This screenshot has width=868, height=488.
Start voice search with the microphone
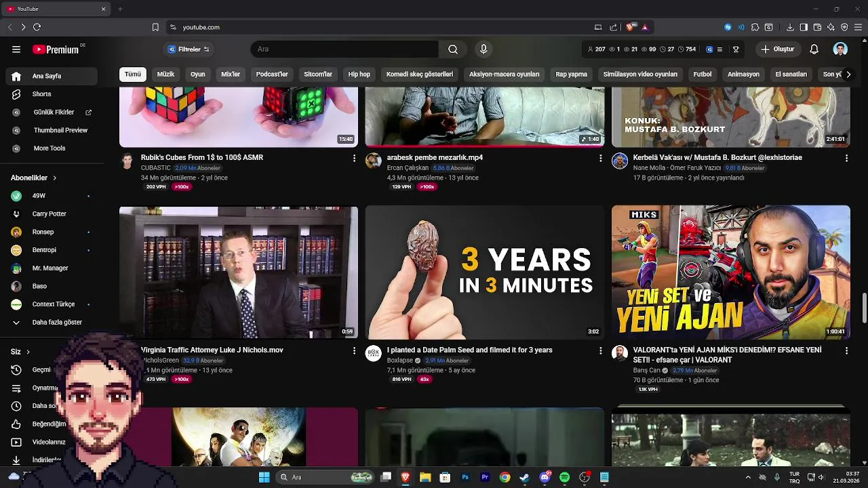[484, 49]
